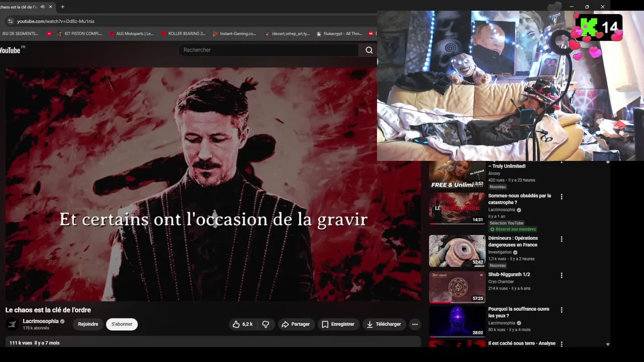Viewport: 644px width, 362px height.
Task: Open Nukacrypt - All Thin... bookmark
Action: pos(339,34)
